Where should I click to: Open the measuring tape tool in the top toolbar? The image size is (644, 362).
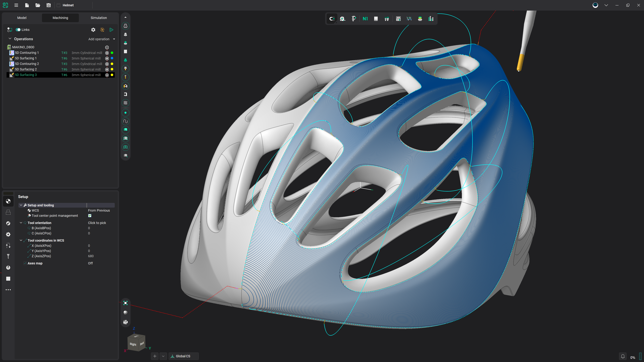(x=343, y=19)
